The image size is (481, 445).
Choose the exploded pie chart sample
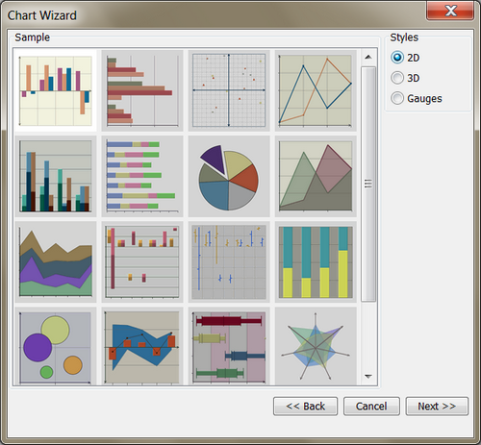(229, 176)
